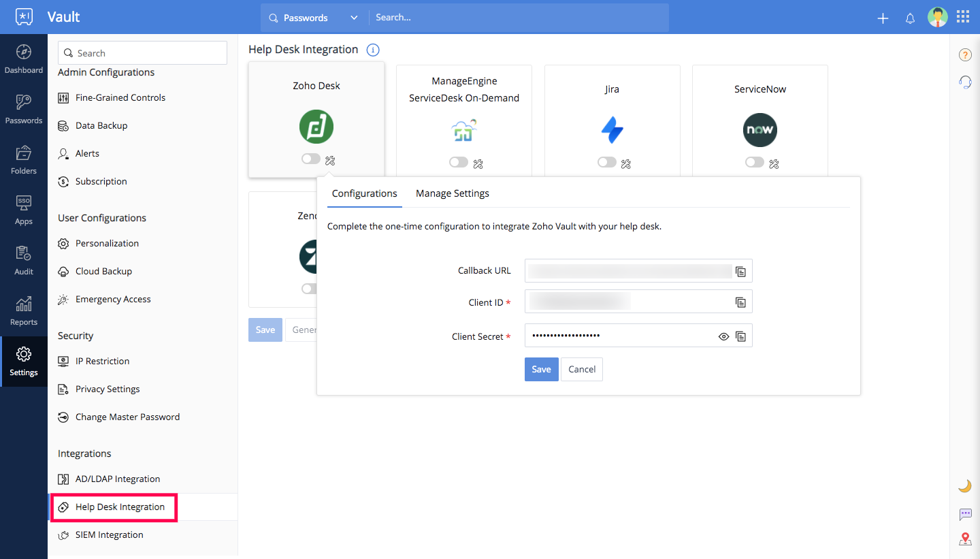Click the Help Desk Integration info icon
This screenshot has height=559, width=980.
(x=373, y=50)
